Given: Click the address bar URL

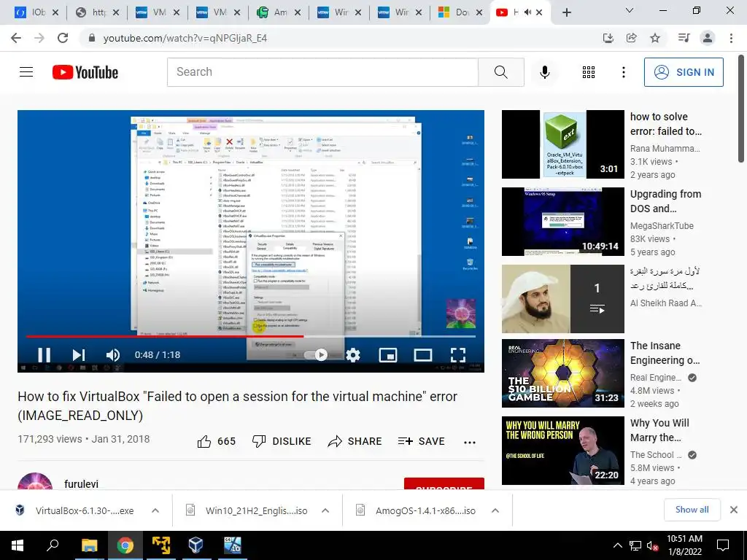Looking at the screenshot, I should tap(185, 38).
